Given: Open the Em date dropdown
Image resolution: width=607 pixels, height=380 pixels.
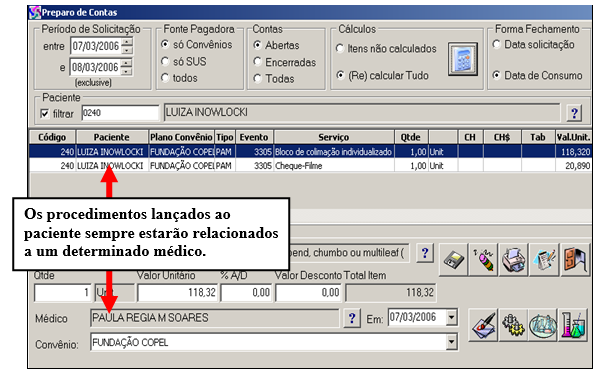Looking at the screenshot, I should 451,317.
